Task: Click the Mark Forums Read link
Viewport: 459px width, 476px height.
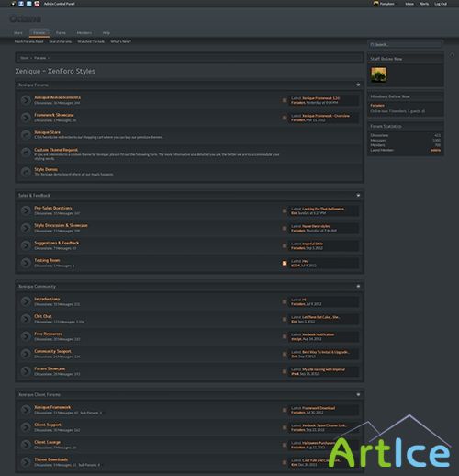Action: [x=29, y=41]
